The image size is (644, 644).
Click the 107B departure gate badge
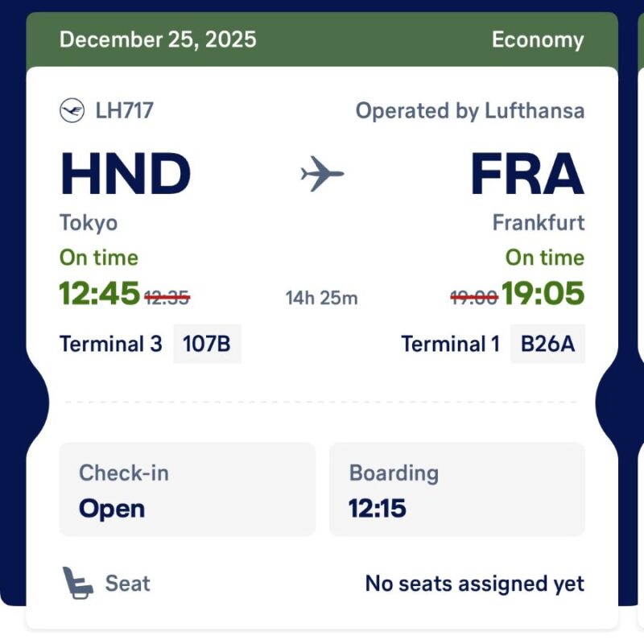(x=207, y=344)
